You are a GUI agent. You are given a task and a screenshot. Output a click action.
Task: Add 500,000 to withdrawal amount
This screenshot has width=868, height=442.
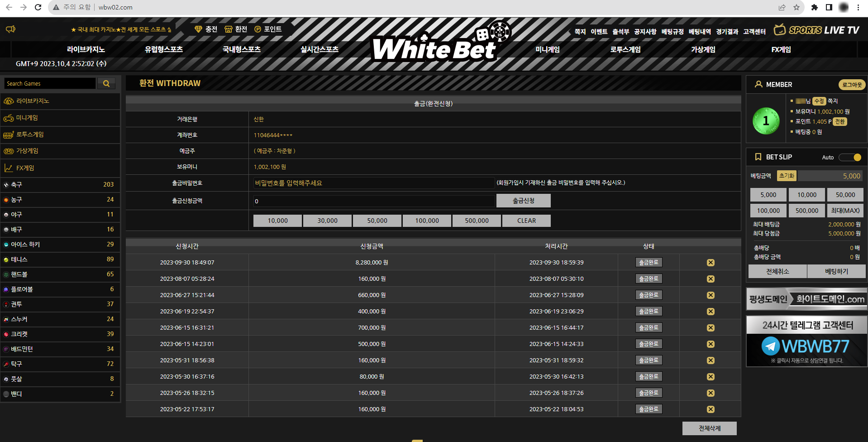pyautogui.click(x=477, y=221)
